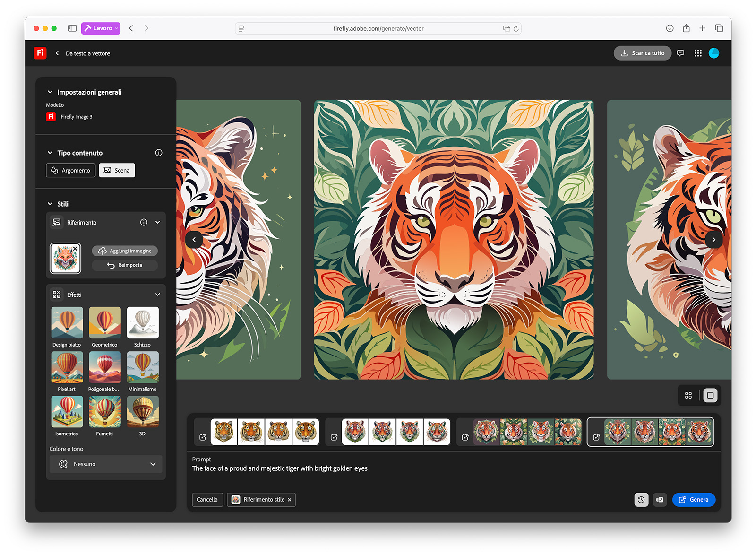Screen dimensions: 756x555
Task: Open the Lavoro workspace menu
Action: tap(100, 28)
